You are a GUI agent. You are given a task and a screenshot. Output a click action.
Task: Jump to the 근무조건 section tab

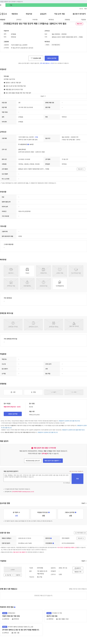pos(19,19)
